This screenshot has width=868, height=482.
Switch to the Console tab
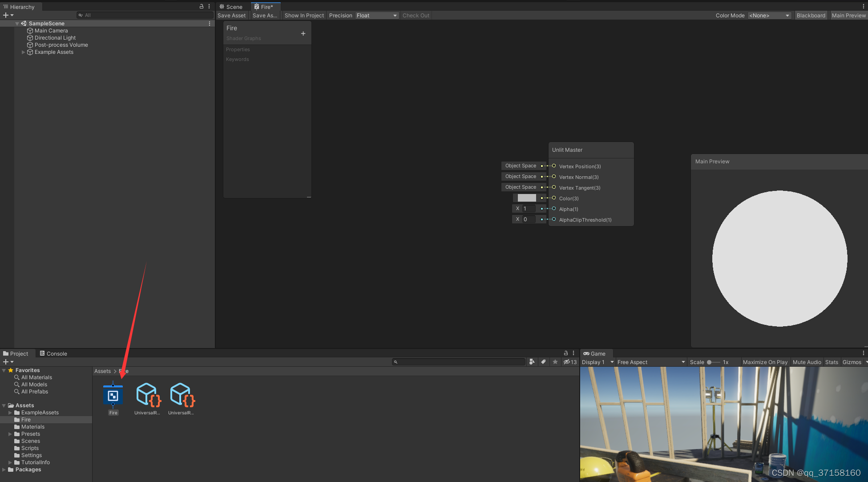53,353
